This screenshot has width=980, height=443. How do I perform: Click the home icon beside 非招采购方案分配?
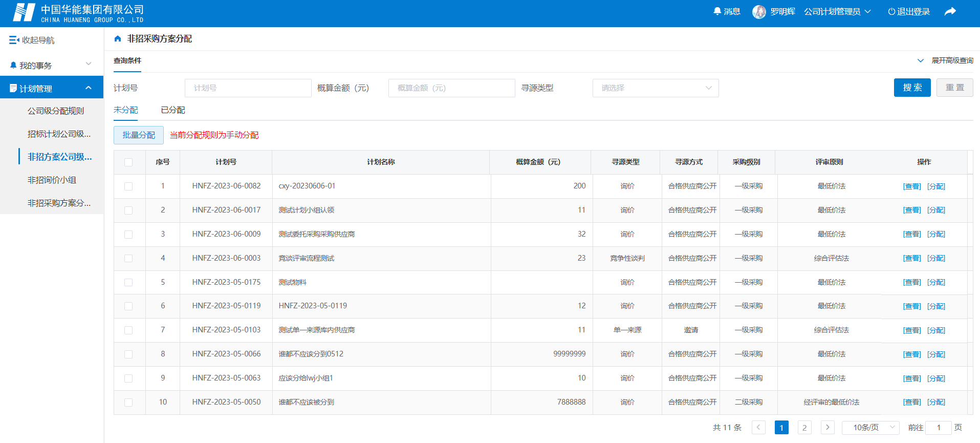click(x=118, y=39)
